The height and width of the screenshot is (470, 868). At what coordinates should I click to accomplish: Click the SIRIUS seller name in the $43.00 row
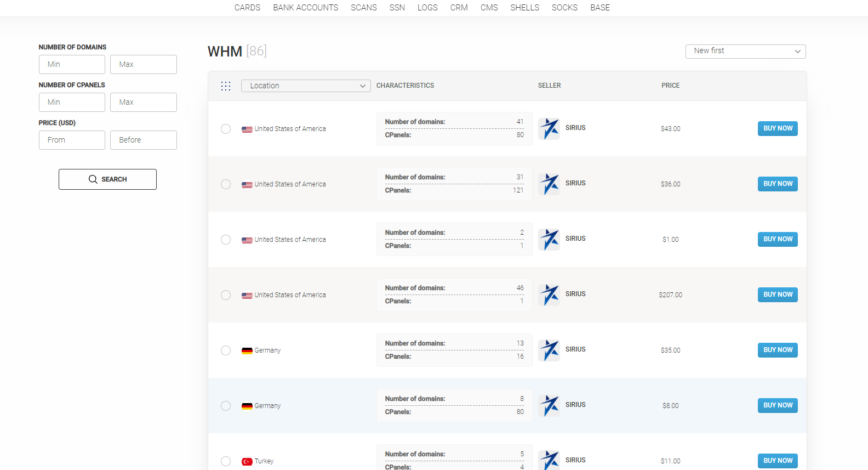575,128
